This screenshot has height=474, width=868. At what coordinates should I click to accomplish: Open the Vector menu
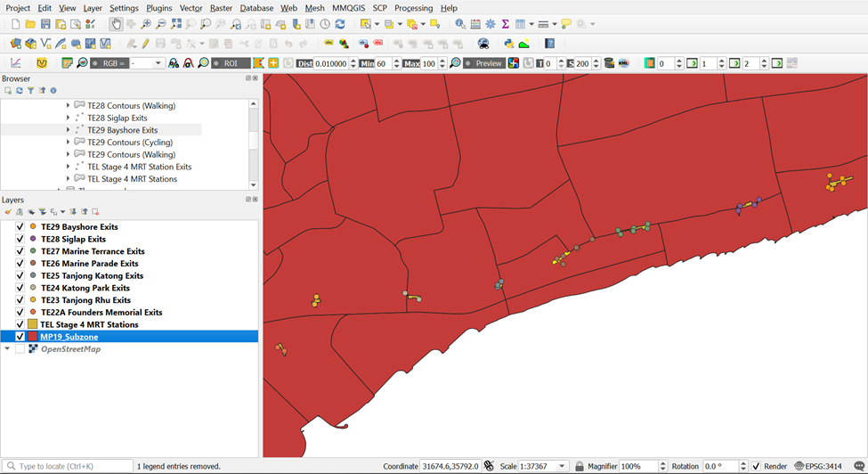[191, 8]
